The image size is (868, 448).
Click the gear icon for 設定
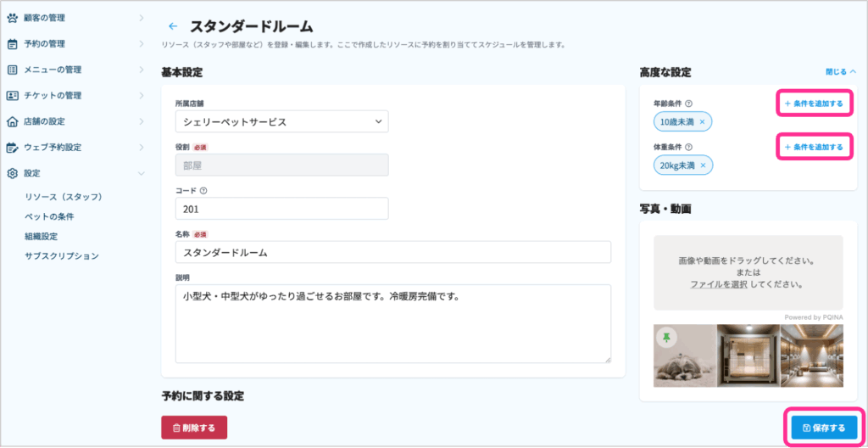(x=12, y=174)
